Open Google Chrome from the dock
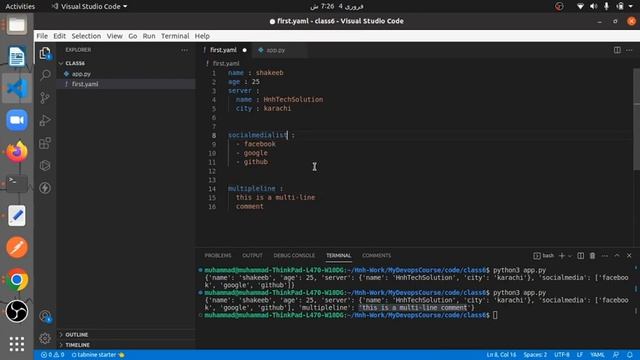Screen dimensions: 640x360 [17, 280]
